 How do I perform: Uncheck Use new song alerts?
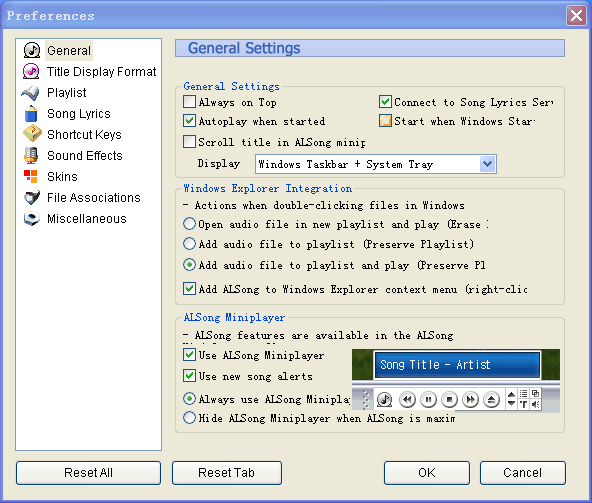(190, 376)
